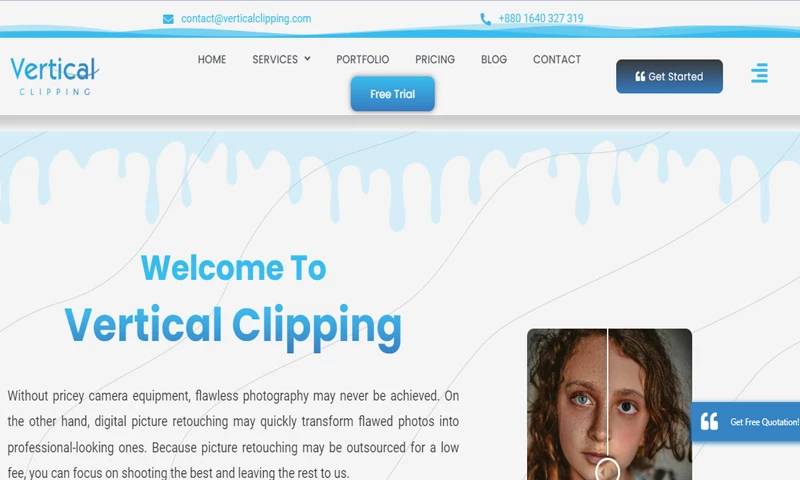
Task: Click the contact@verticalclipping.com email link
Action: [x=246, y=18]
